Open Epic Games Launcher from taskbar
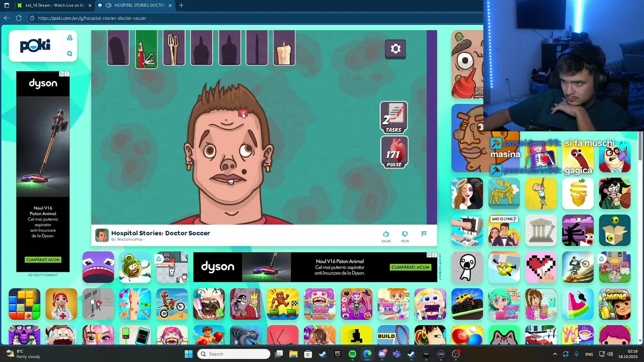 [338, 354]
